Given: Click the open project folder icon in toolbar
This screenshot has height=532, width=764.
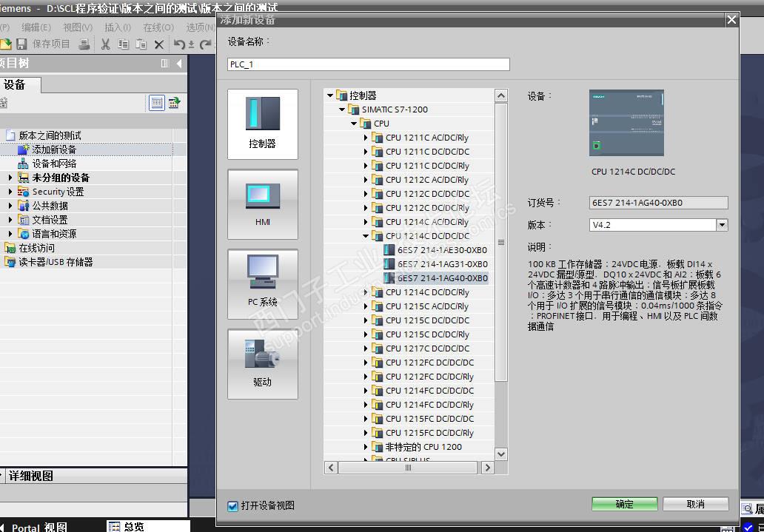Looking at the screenshot, I should point(5,44).
